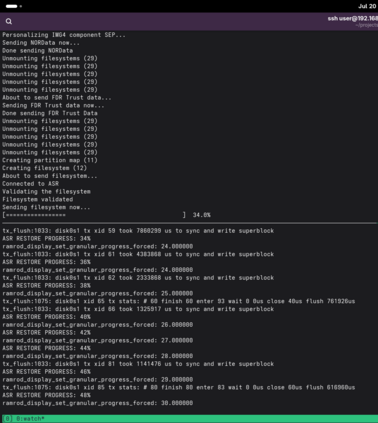Click 'Sending filesystem now...' line
This screenshot has width=378, height=423.
click(x=46, y=207)
